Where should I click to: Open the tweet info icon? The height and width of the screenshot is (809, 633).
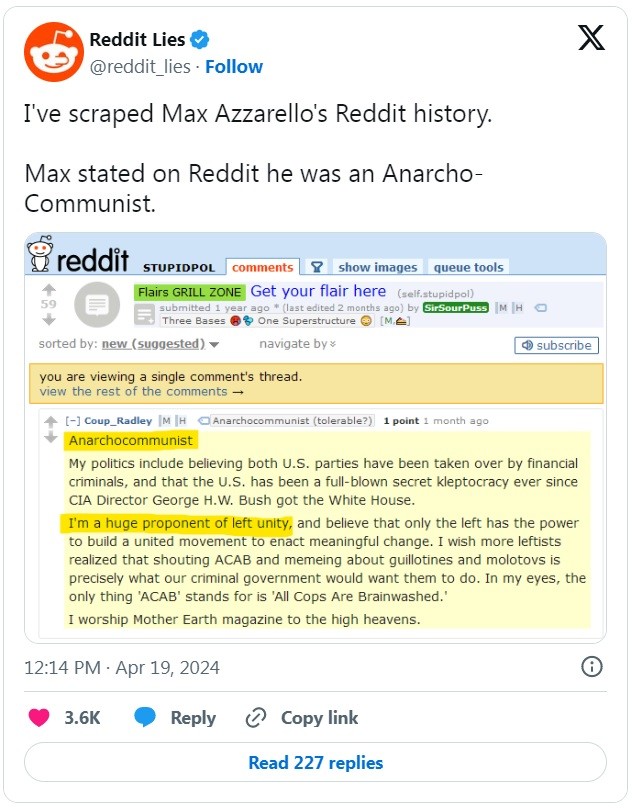tap(591, 667)
